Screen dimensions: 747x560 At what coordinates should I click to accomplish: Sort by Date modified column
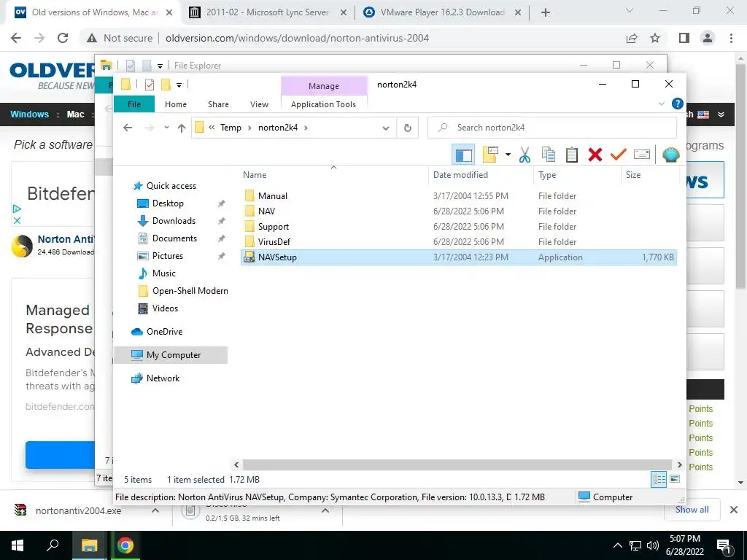pos(460,175)
